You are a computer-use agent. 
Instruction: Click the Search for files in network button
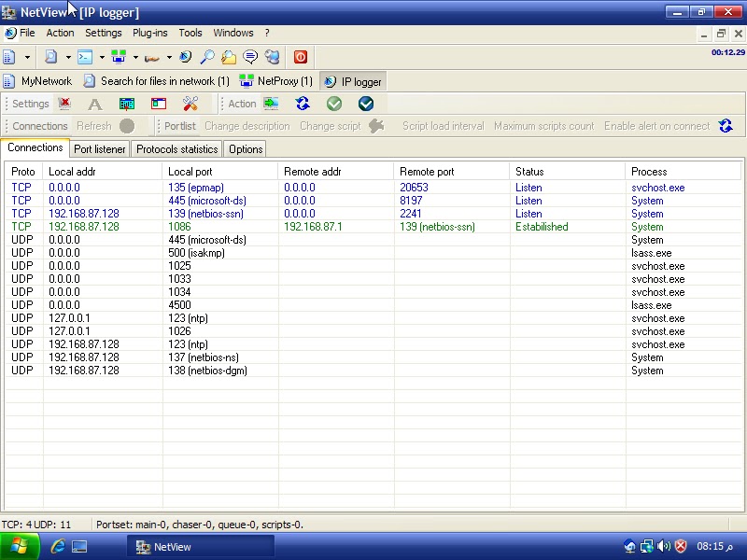159,81
